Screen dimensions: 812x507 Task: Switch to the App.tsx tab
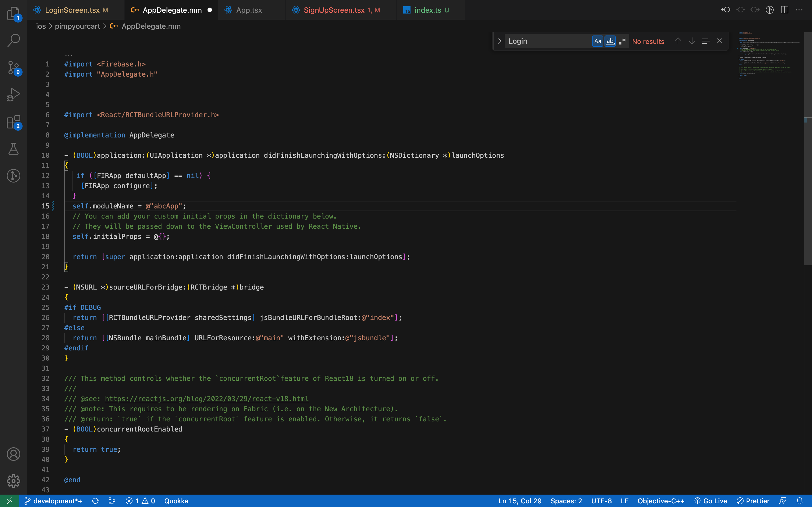[249, 10]
